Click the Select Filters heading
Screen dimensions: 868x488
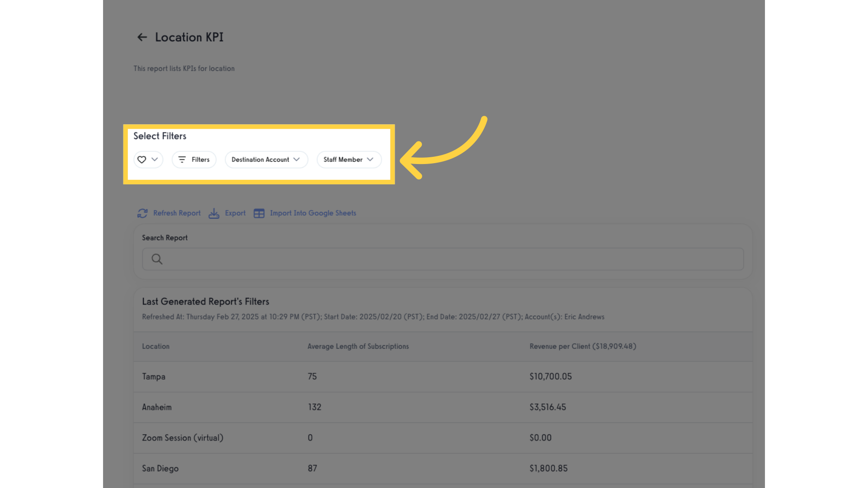click(x=160, y=136)
